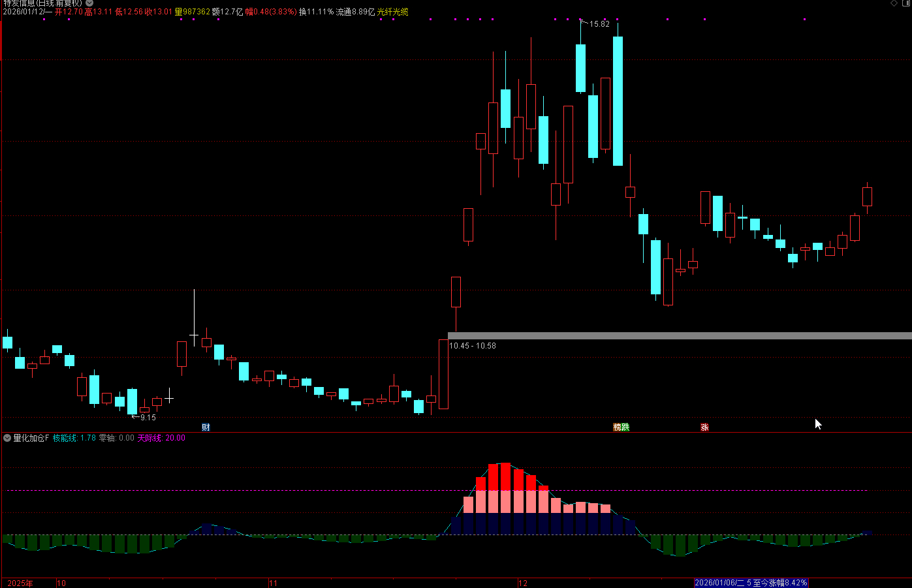Select month 11 on the time axis
The height and width of the screenshot is (588, 912).
[273, 583]
